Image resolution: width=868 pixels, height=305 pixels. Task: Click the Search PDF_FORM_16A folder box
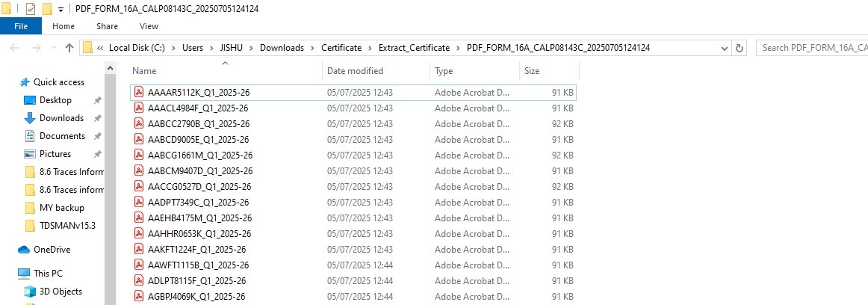click(x=811, y=48)
